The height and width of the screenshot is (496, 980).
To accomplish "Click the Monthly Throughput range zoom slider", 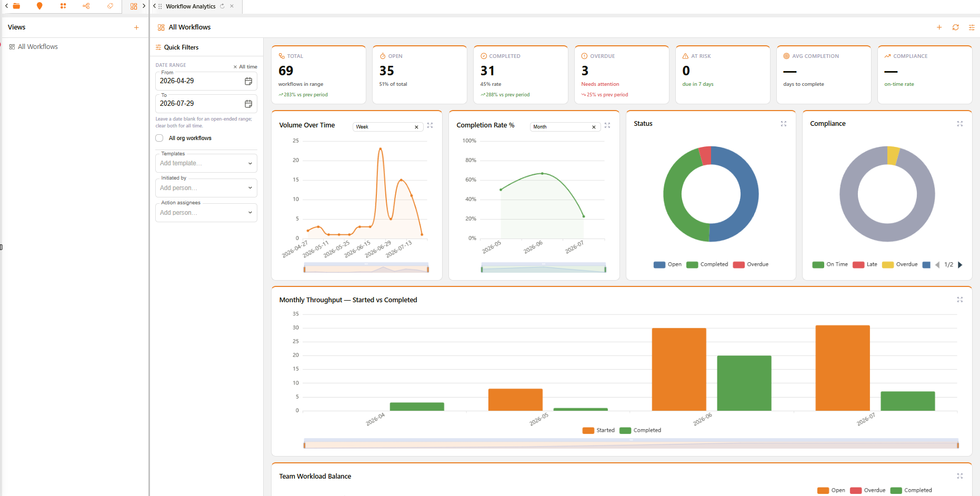I will coord(631,444).
